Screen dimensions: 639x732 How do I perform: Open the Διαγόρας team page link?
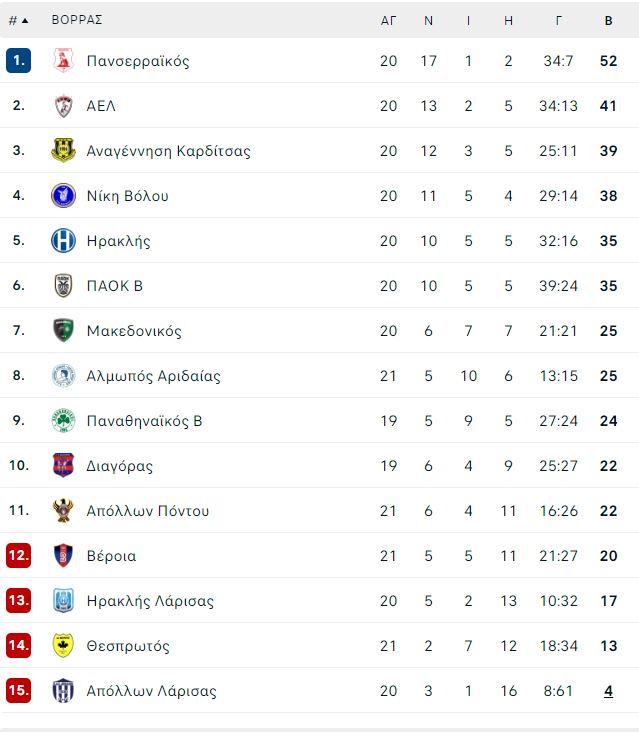tap(120, 465)
